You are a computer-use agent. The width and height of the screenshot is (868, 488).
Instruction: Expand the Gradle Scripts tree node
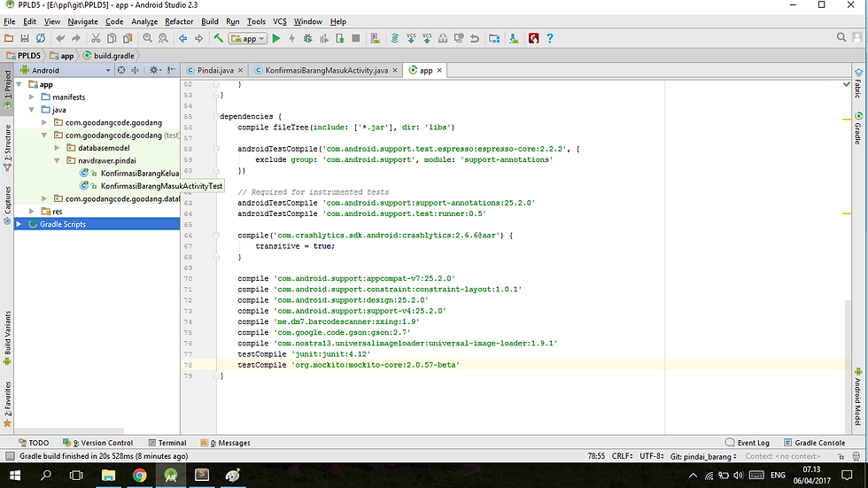coord(19,224)
